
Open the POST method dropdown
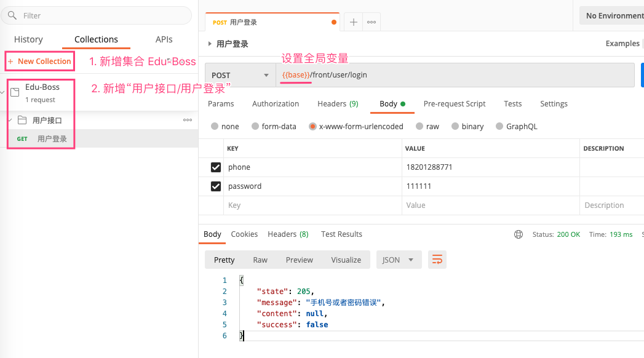click(241, 75)
